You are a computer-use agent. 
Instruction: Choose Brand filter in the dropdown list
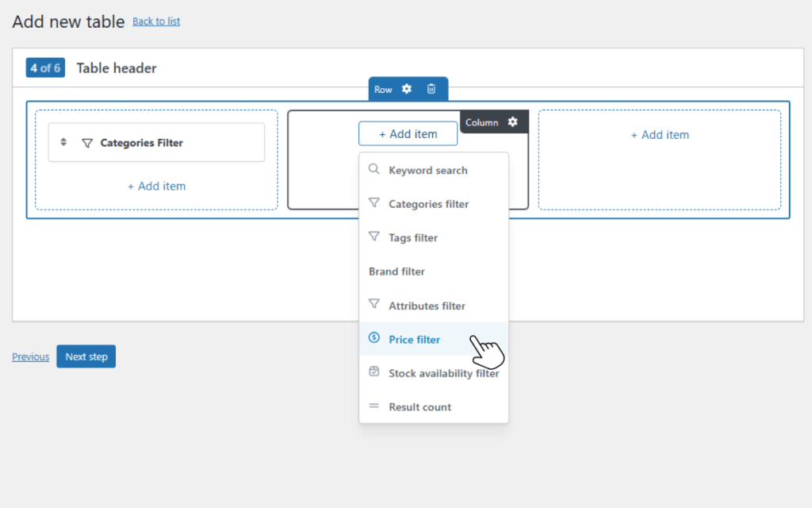click(x=396, y=271)
